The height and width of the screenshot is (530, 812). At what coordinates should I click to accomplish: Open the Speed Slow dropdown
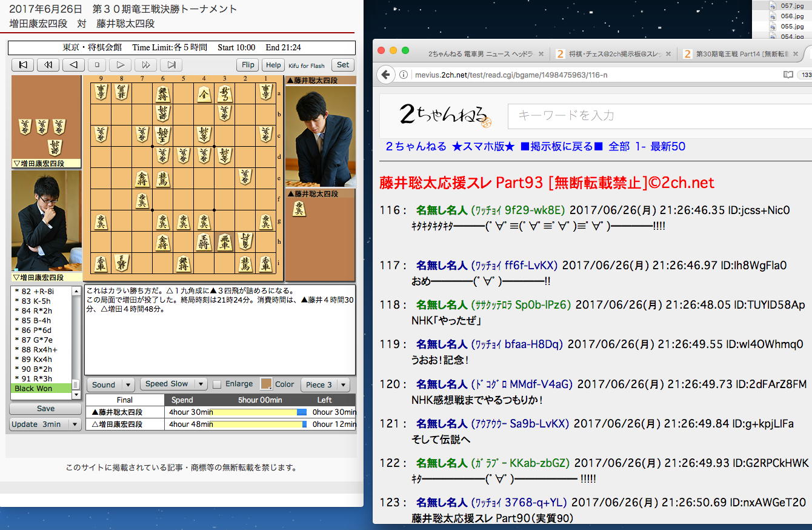174,384
